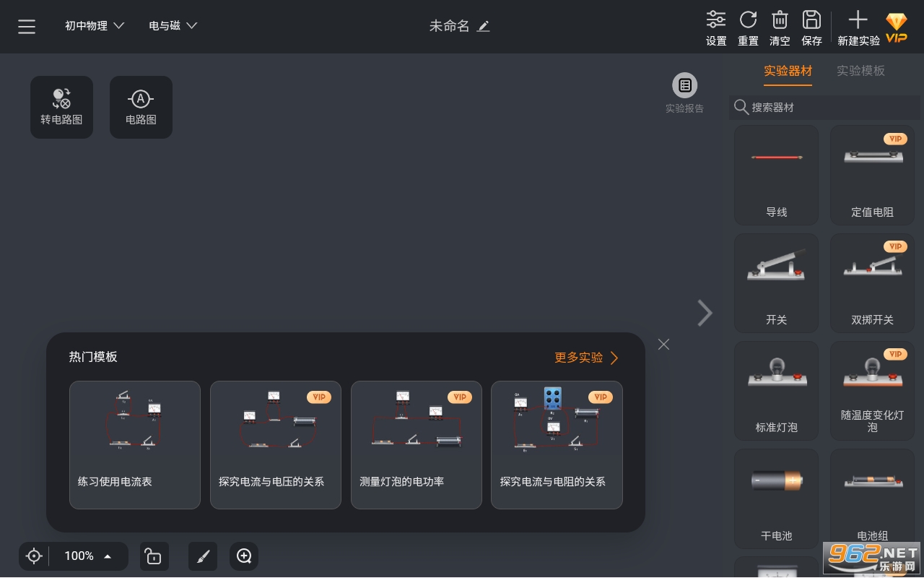924x578 pixels.
Task: Select the 电池组 battery pack component
Action: coord(872,499)
